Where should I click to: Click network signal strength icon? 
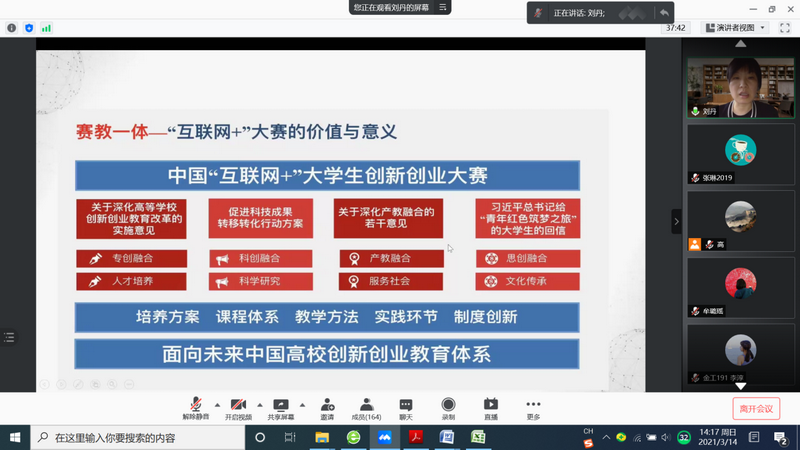pos(46,28)
